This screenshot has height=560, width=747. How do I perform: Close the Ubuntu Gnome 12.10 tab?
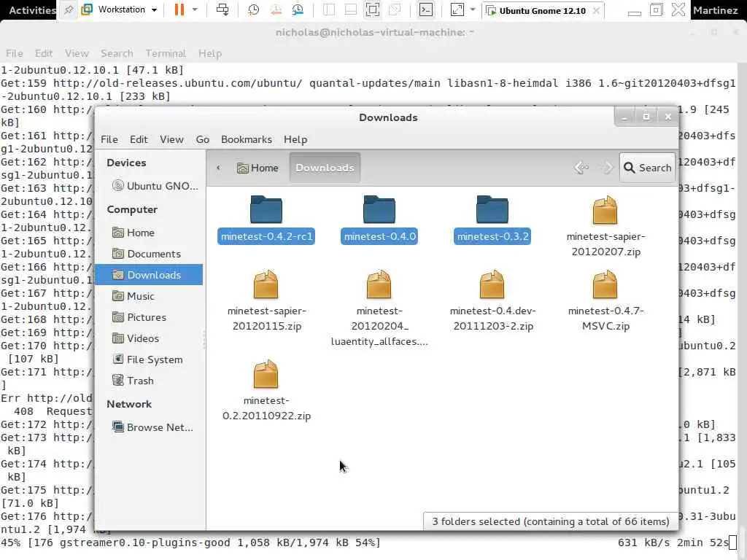[596, 10]
